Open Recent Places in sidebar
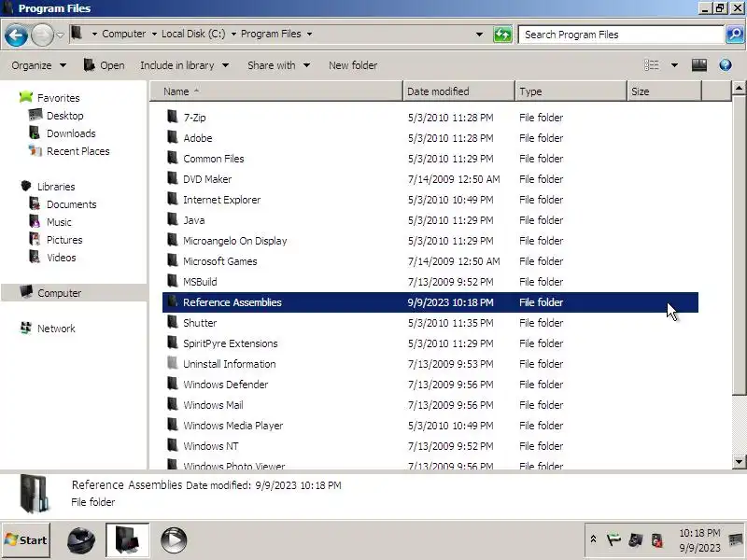 click(78, 151)
